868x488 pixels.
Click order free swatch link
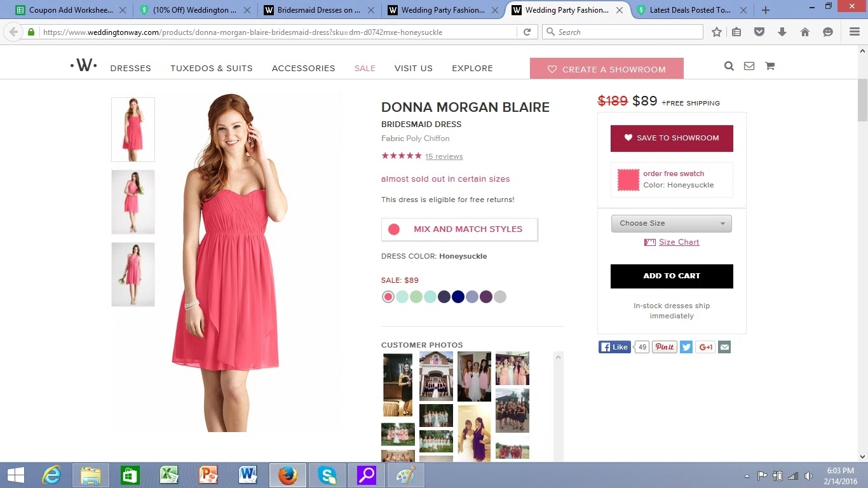pos(674,173)
